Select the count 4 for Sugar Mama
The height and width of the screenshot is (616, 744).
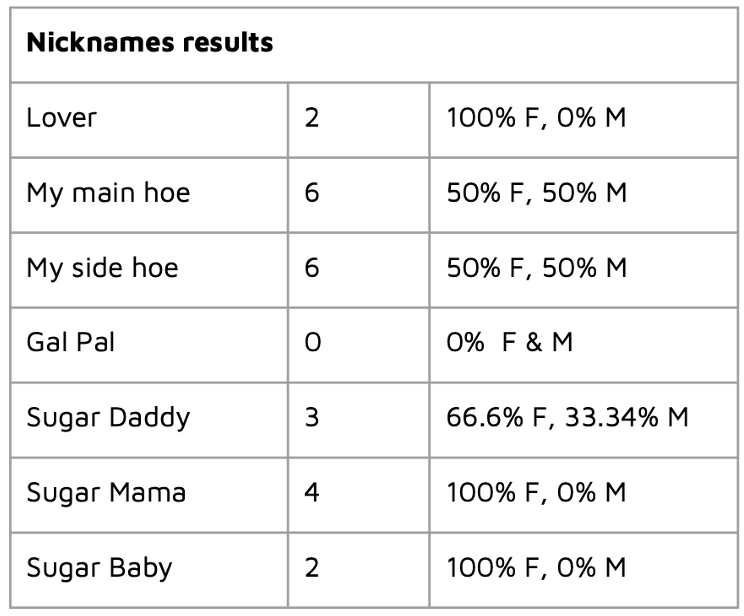point(311,493)
